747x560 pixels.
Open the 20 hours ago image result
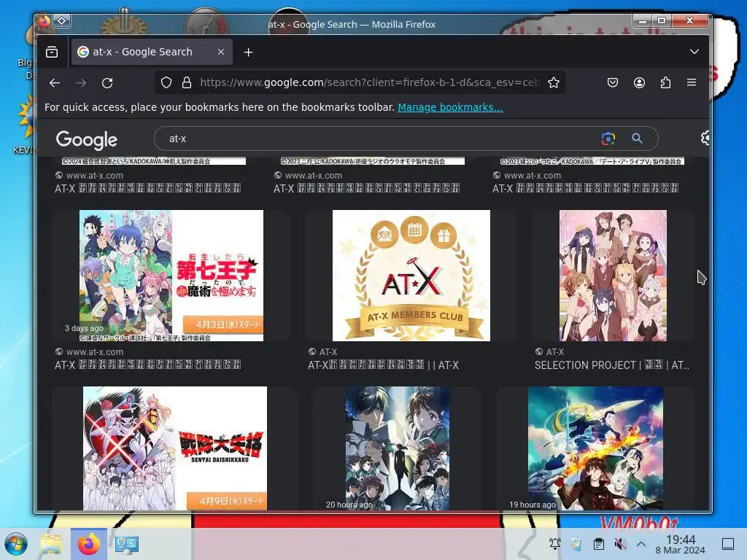[x=398, y=448]
